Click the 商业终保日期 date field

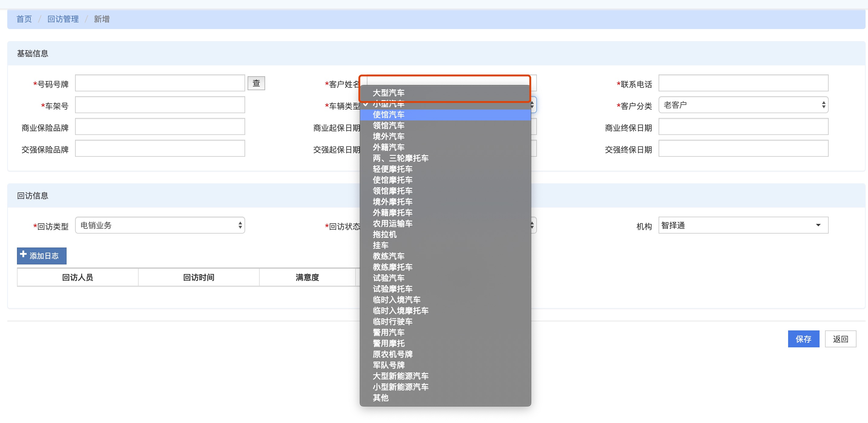743,127
